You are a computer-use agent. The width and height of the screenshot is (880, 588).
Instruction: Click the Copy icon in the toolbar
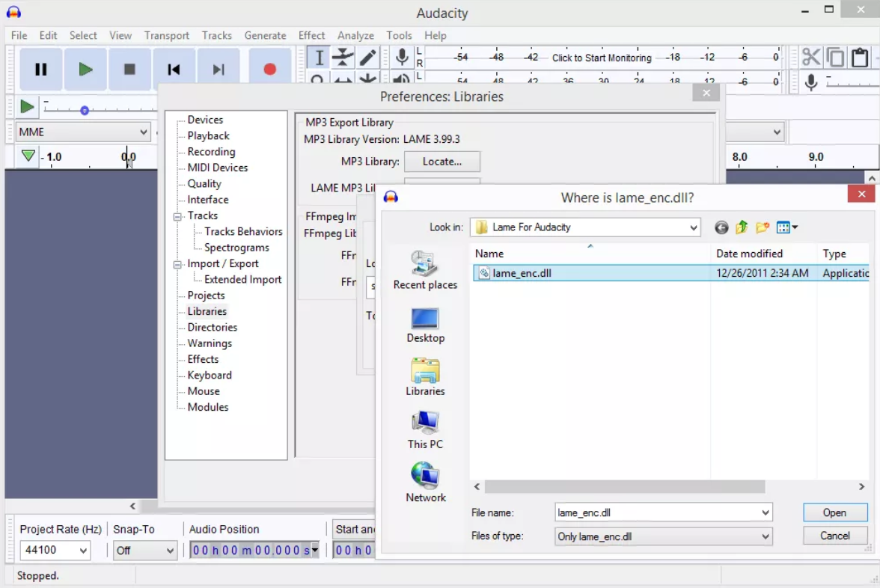coord(836,57)
